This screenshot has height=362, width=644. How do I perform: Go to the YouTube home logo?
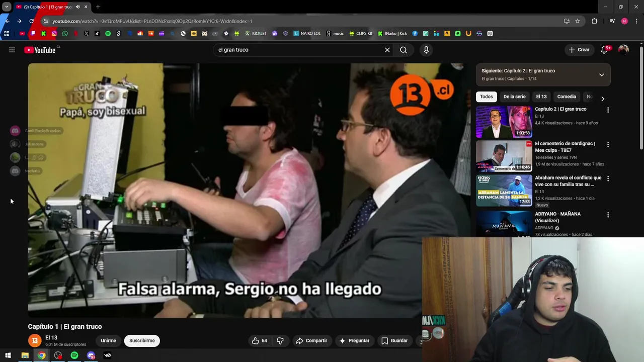(x=40, y=50)
